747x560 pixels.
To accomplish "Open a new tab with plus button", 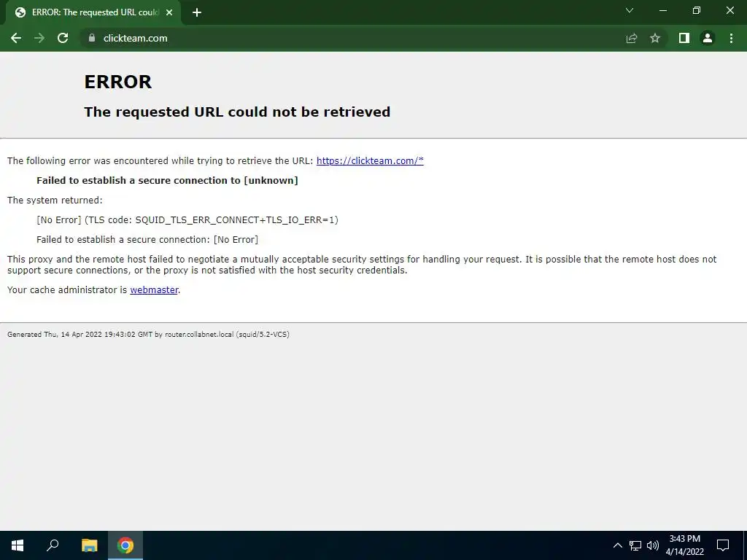I will point(197,12).
